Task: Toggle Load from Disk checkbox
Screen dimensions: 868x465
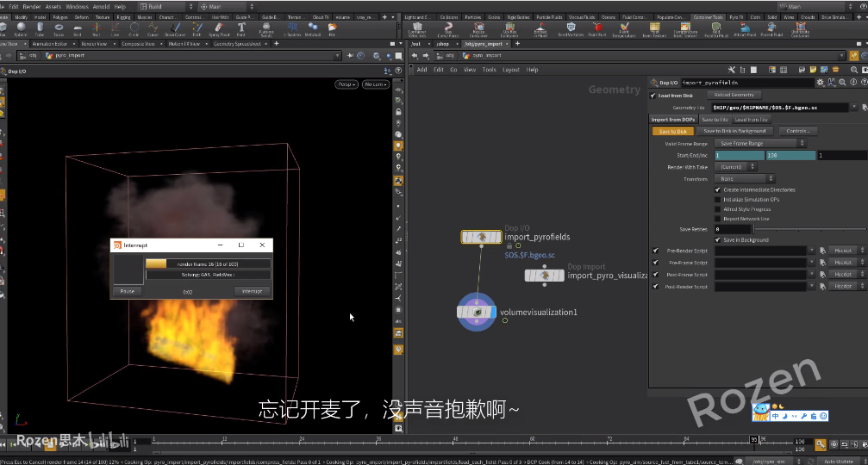Action: tap(653, 96)
